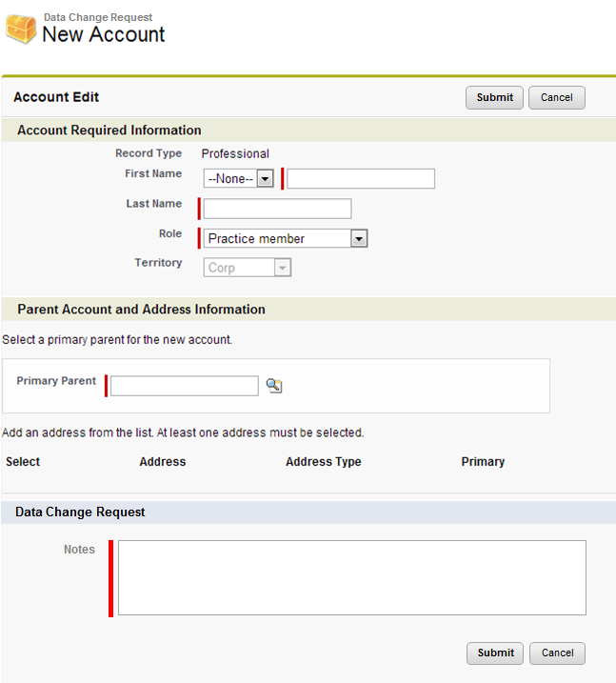This screenshot has height=683, width=616.
Task: Open the Territory dropdown showing Corp
Action: [x=248, y=268]
